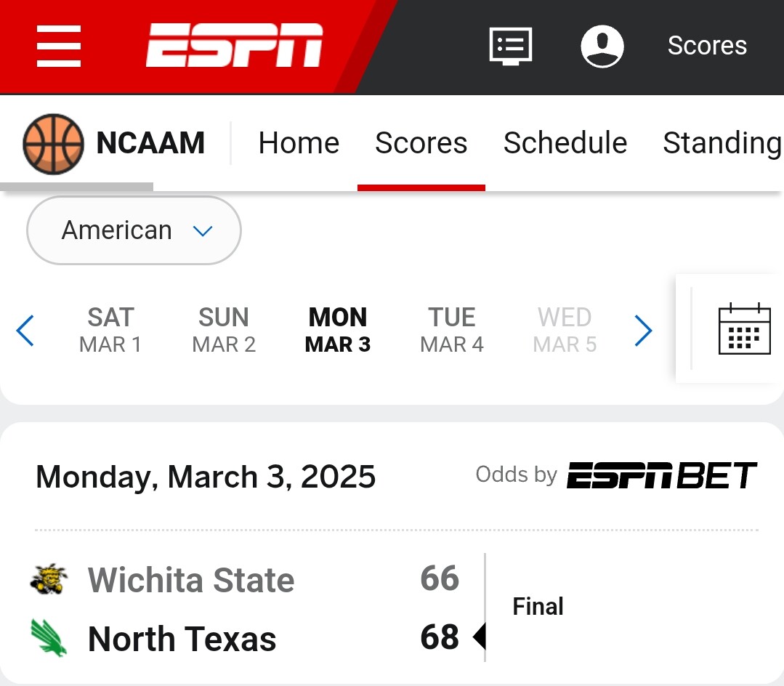Open the hamburger menu
This screenshot has height=686, width=784.
pyautogui.click(x=59, y=46)
